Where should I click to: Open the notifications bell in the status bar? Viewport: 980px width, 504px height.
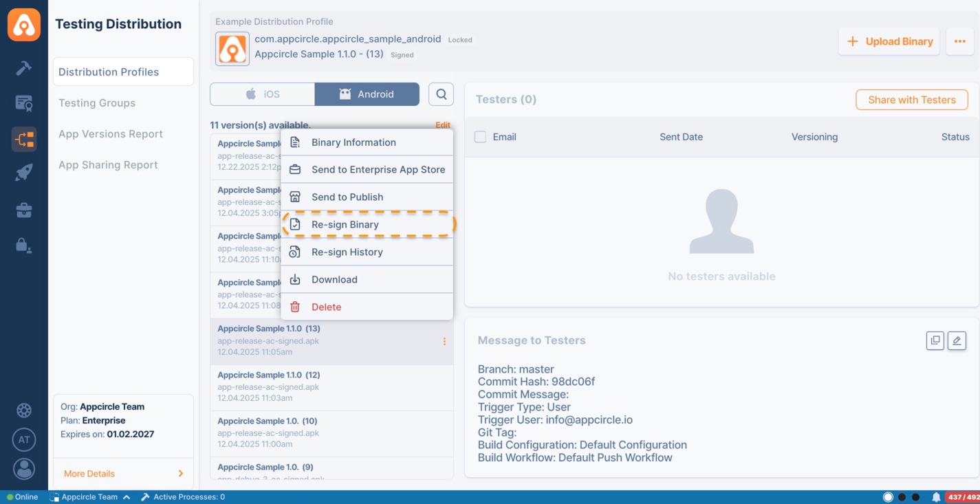(935, 496)
